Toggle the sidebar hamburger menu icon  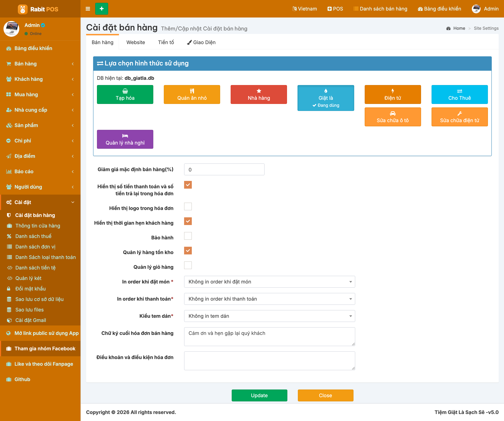click(x=88, y=9)
